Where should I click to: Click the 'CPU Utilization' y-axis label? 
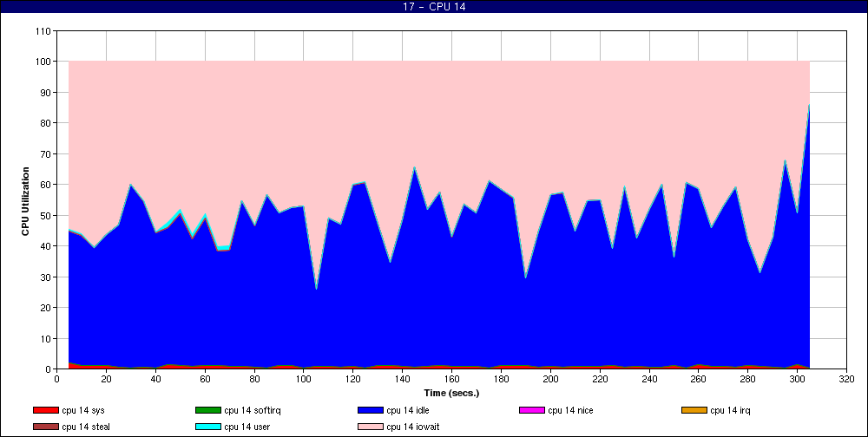pos(25,201)
